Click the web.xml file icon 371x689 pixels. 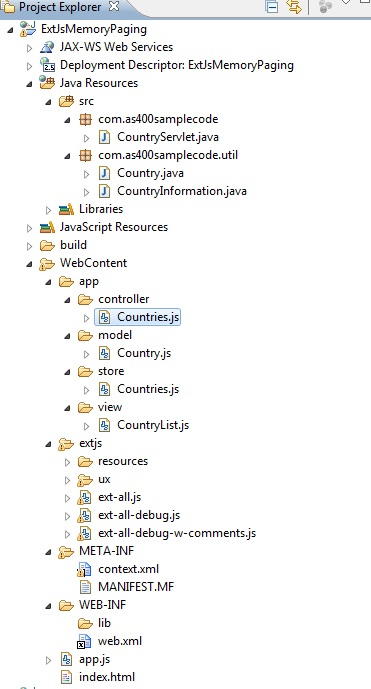(84, 642)
